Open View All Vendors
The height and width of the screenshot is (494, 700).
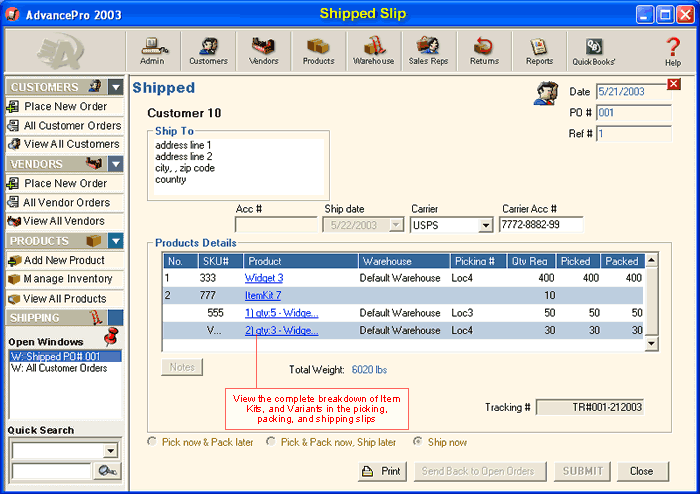[65, 221]
